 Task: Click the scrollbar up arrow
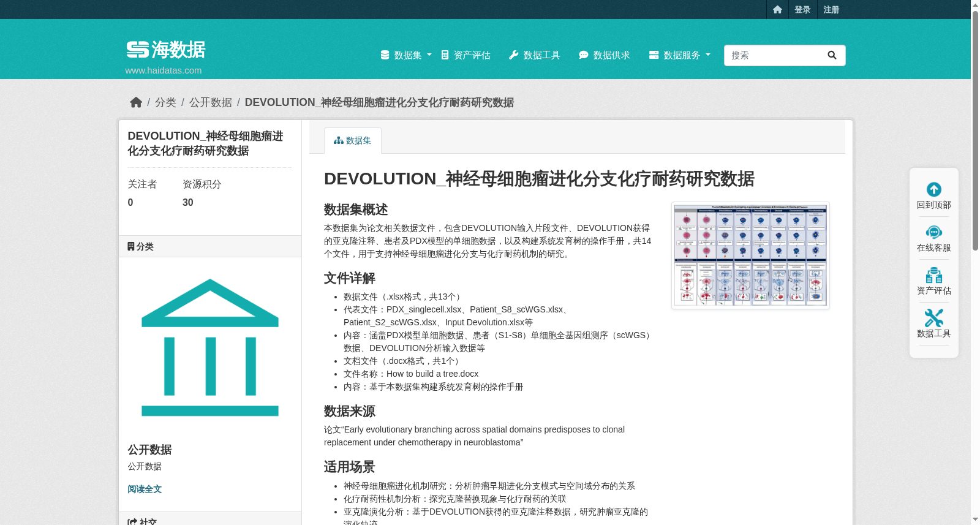tap(975, 4)
